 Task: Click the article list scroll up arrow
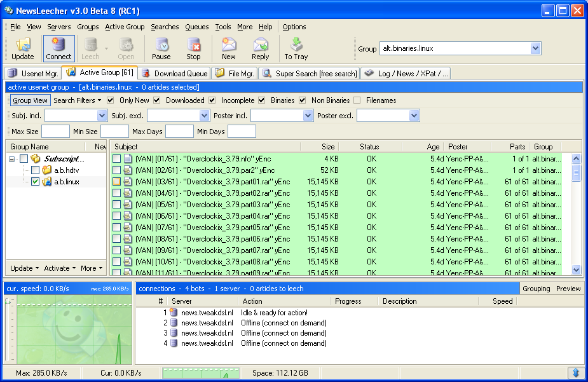[577, 158]
